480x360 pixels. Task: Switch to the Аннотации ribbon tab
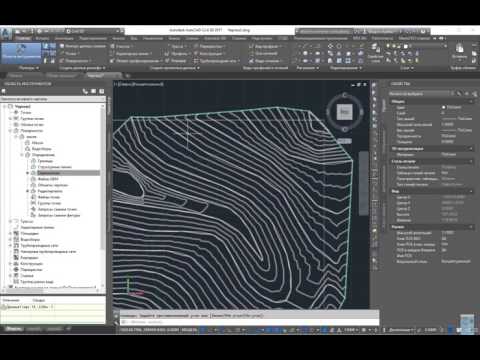click(x=64, y=39)
